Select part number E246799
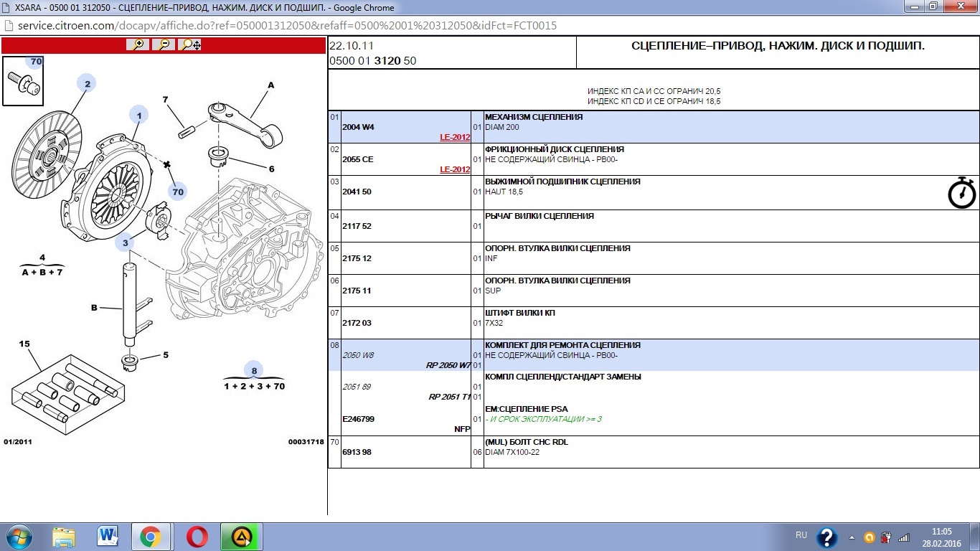The image size is (980, 551). pyautogui.click(x=358, y=419)
